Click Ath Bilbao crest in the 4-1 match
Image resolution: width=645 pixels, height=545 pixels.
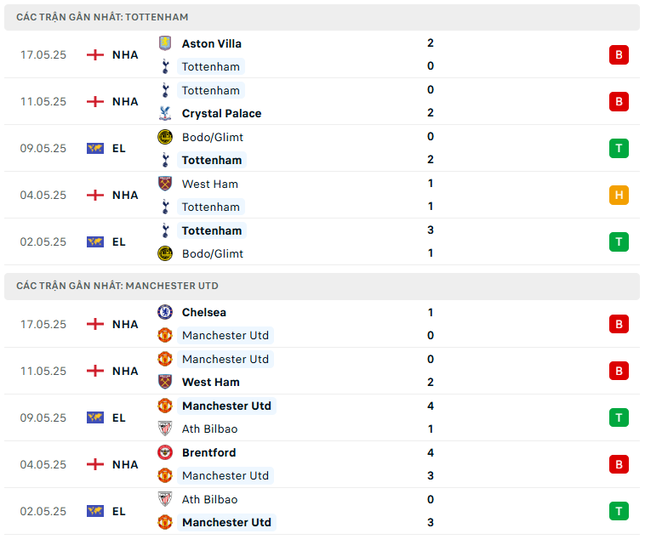pyautogui.click(x=165, y=429)
